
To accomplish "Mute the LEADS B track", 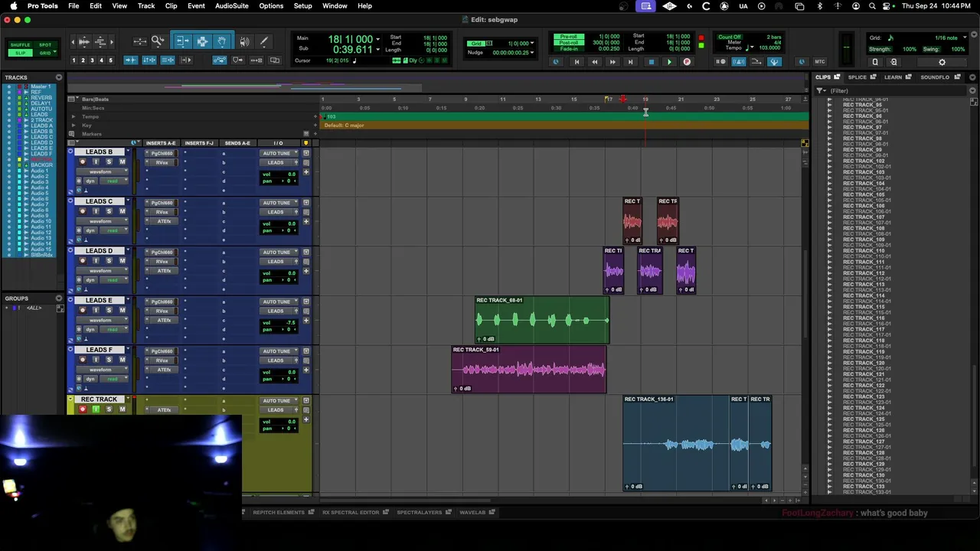I will pos(122,162).
